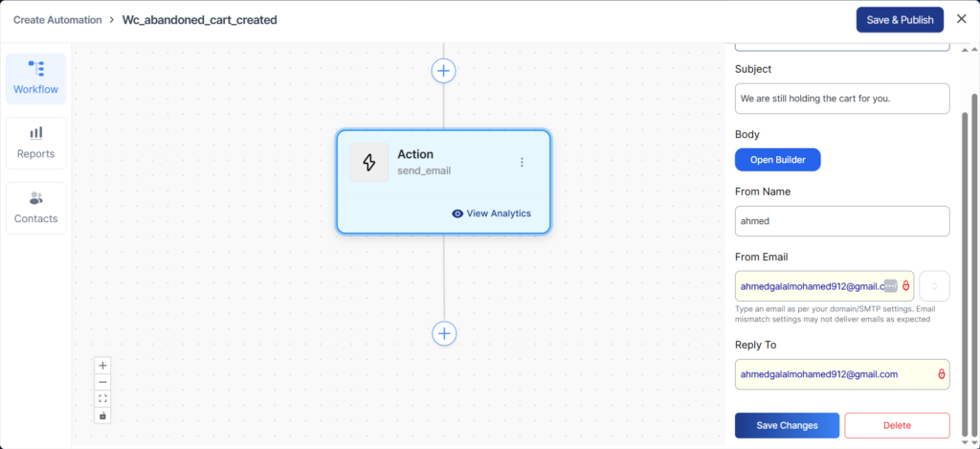Toggle the canvas interactivity lock

(103, 415)
